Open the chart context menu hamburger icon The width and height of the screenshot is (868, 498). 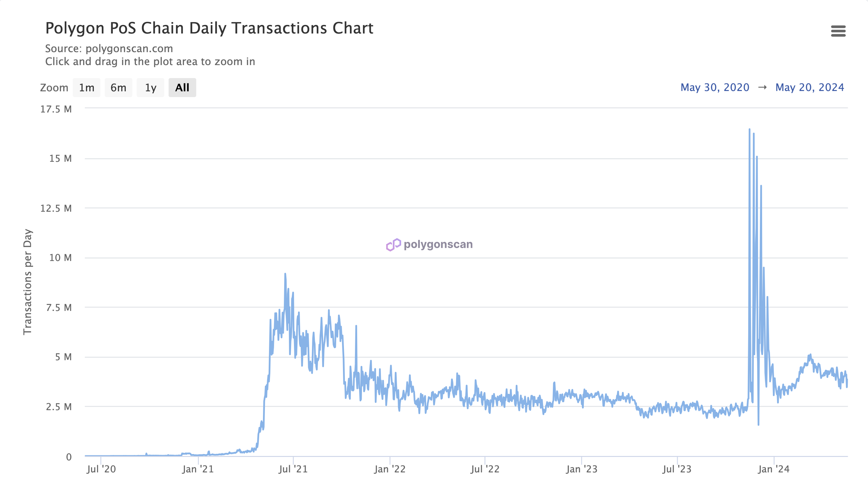[x=838, y=31]
